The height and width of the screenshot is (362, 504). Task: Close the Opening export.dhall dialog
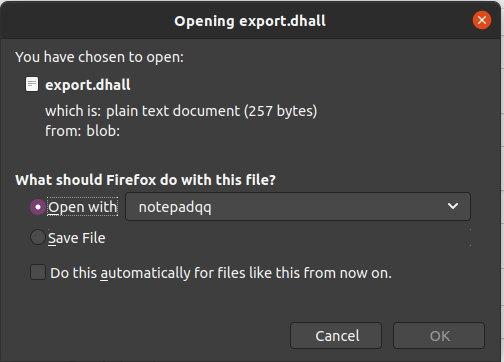click(x=482, y=20)
